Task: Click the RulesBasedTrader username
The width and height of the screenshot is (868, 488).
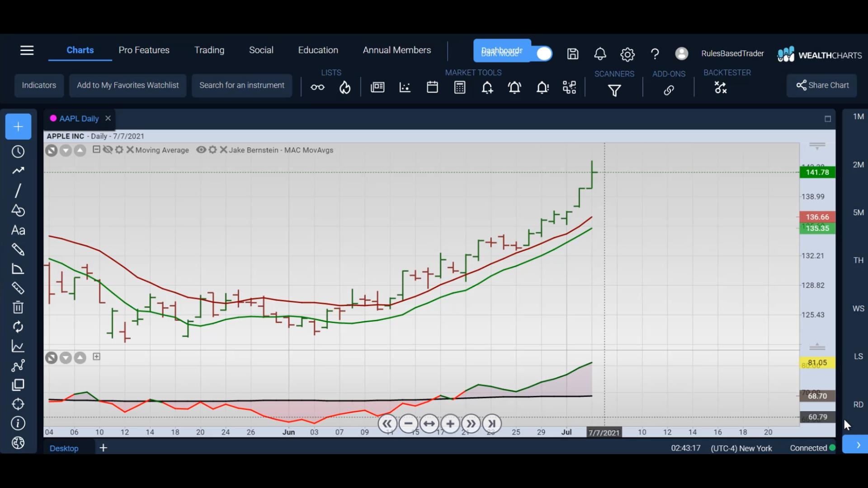Action: (x=732, y=53)
